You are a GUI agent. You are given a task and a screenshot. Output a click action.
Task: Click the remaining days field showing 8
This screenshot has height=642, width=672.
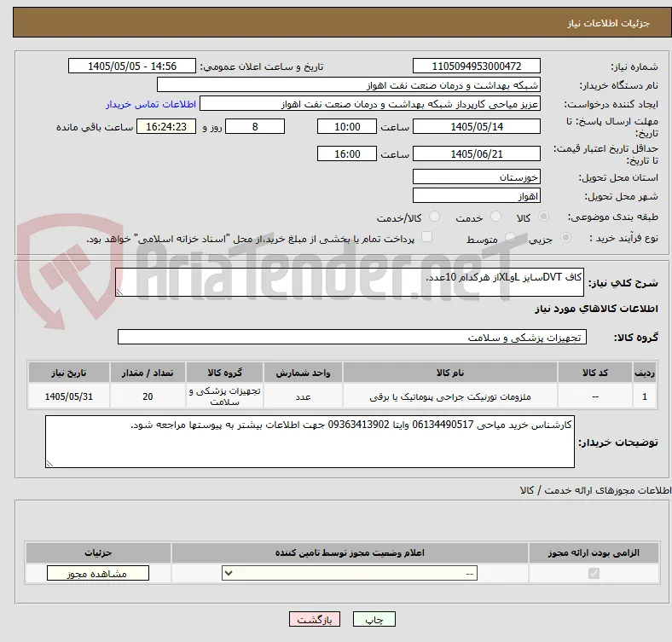pyautogui.click(x=255, y=126)
